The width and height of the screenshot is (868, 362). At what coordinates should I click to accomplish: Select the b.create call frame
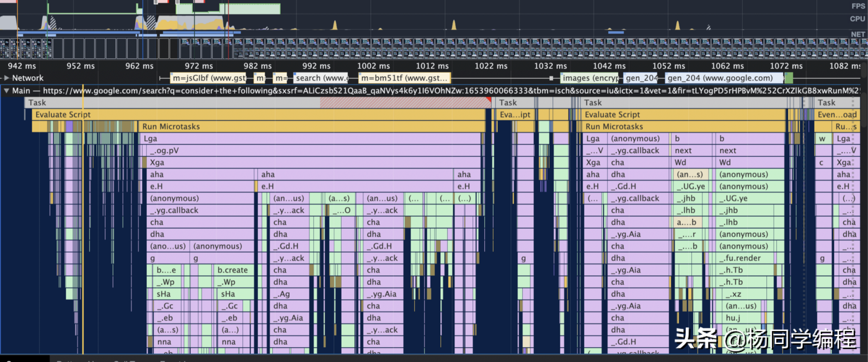click(232, 270)
